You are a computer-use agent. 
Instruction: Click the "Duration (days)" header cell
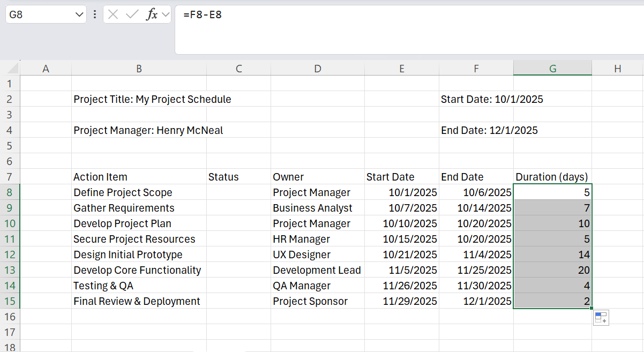pos(552,177)
